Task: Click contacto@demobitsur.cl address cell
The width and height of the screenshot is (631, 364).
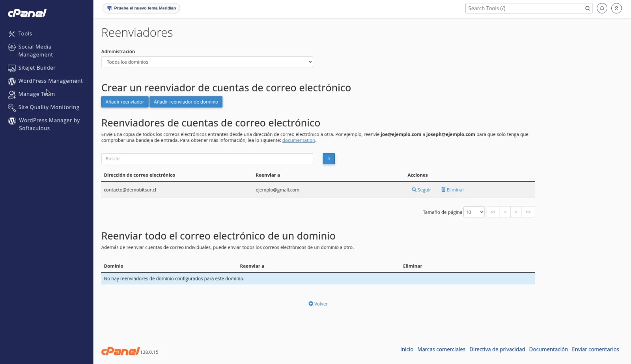Action: [130, 190]
